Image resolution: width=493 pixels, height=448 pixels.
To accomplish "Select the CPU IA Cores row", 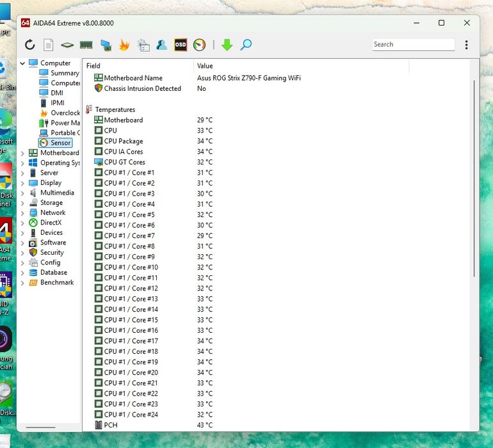I will click(246, 152).
